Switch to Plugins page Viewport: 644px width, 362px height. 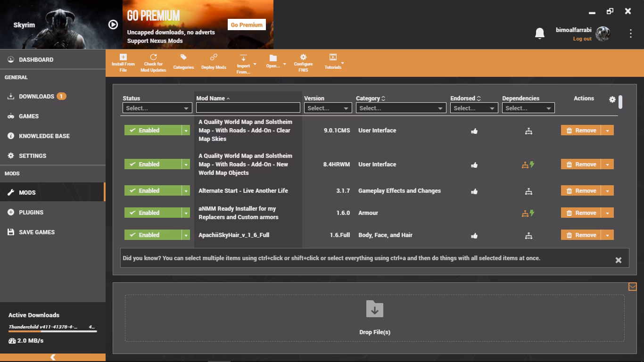(x=53, y=213)
